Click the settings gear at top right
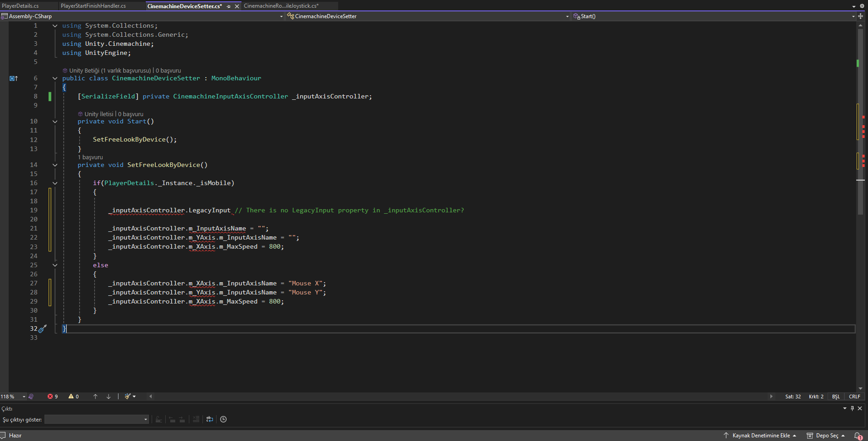This screenshot has height=441, width=868. [x=861, y=6]
